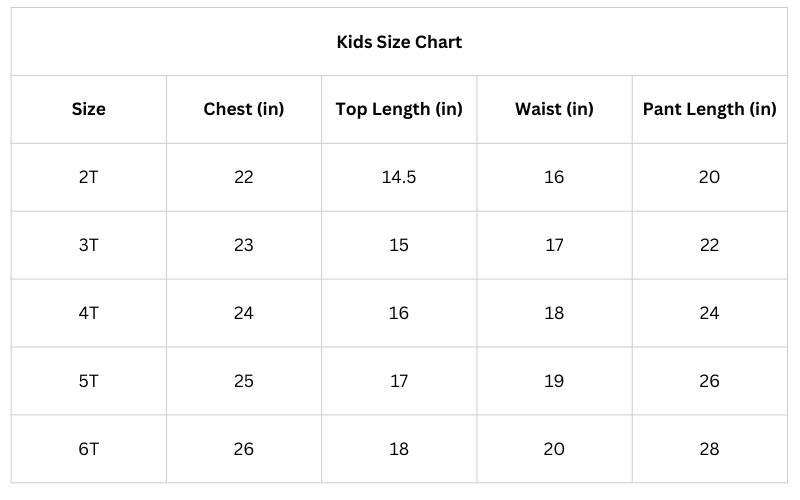Click the 6T size row label
The width and height of the screenshot is (800, 500).
tap(88, 449)
